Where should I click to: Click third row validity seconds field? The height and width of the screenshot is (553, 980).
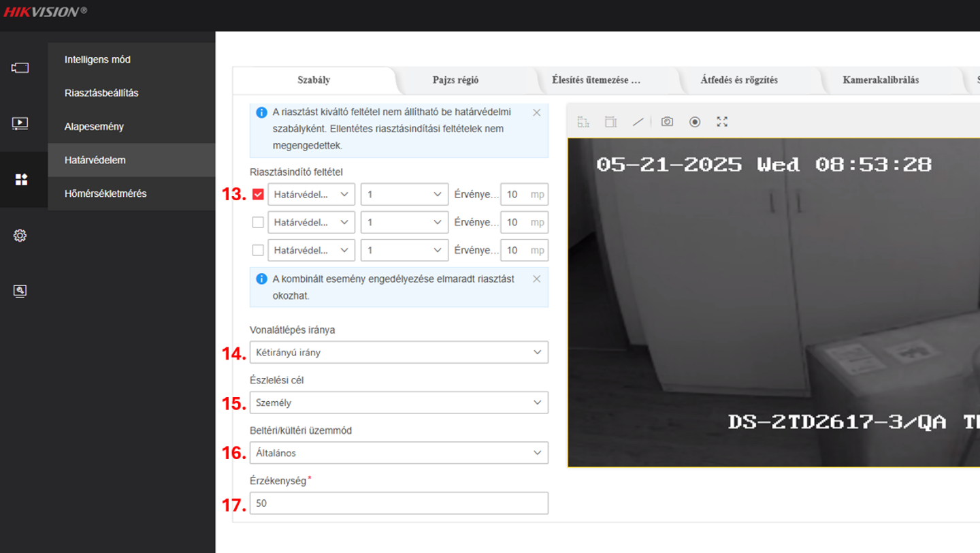[524, 250]
